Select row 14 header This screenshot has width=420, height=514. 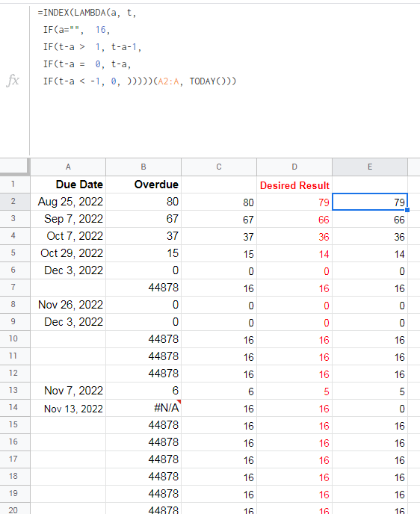pos(13,407)
